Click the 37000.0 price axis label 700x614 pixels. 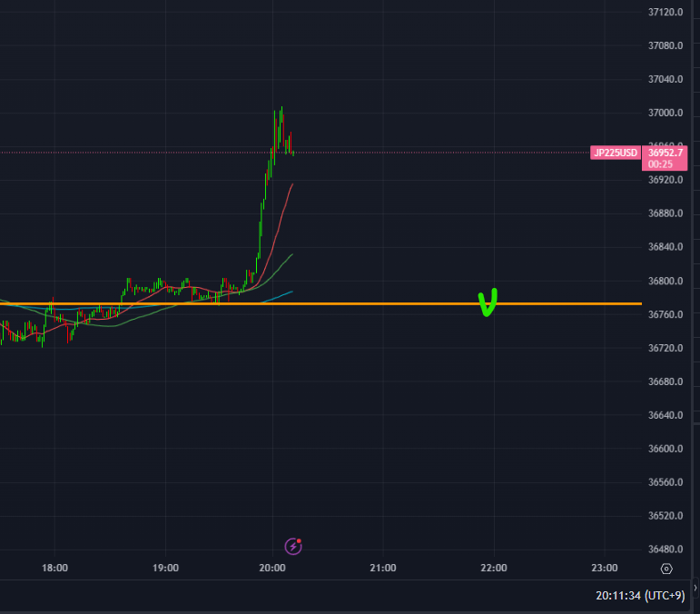point(665,113)
